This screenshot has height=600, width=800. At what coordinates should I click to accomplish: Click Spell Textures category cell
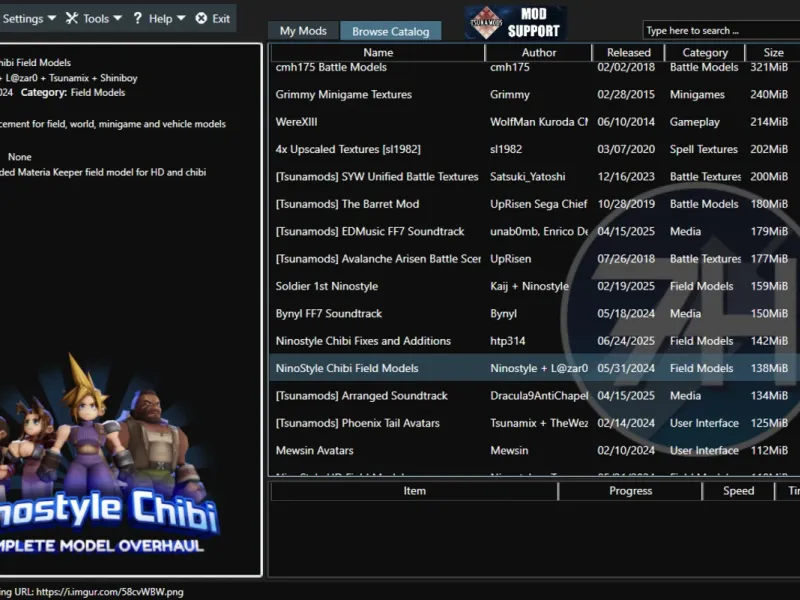tap(704, 149)
